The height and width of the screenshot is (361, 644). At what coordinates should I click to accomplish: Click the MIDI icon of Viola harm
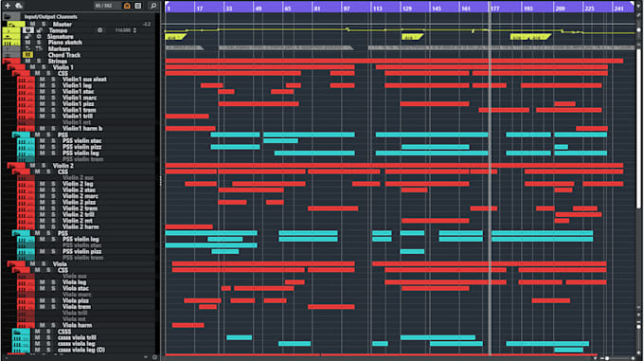point(26,325)
